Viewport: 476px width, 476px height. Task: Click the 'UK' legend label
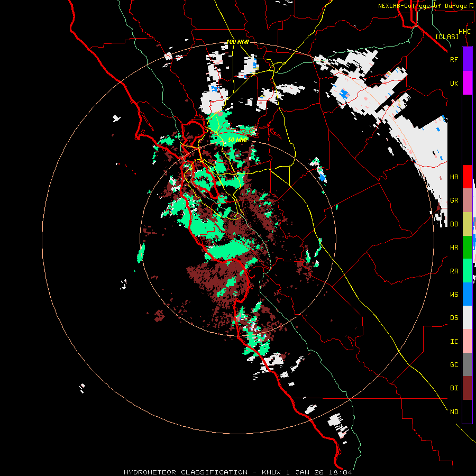(x=454, y=83)
